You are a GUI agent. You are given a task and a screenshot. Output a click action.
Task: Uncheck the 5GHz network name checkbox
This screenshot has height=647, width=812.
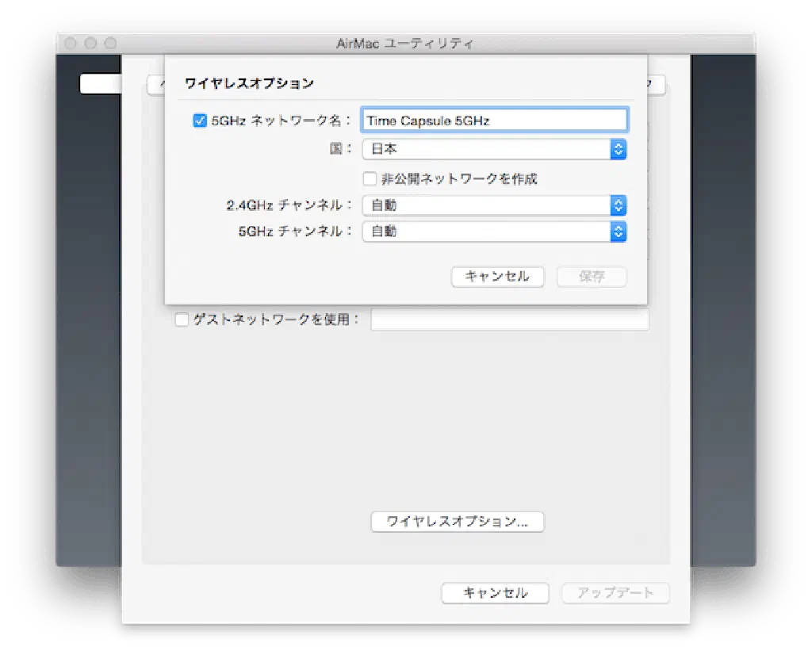point(200,121)
